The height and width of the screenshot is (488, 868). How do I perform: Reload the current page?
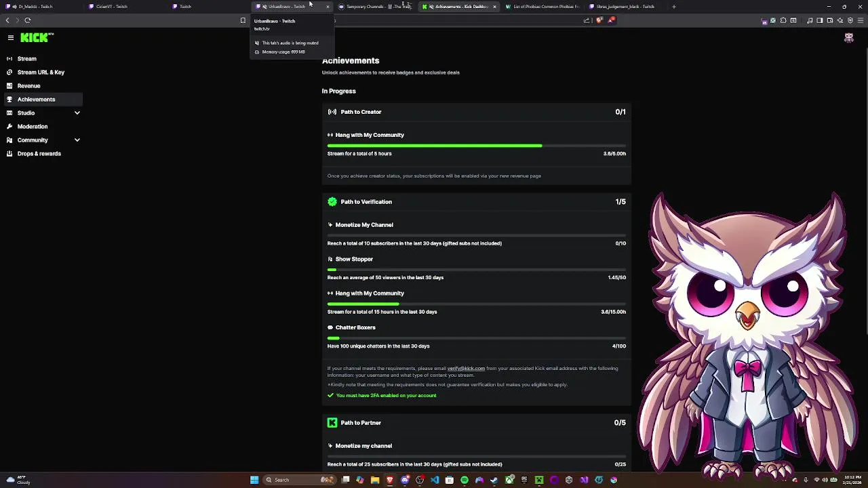pos(28,20)
